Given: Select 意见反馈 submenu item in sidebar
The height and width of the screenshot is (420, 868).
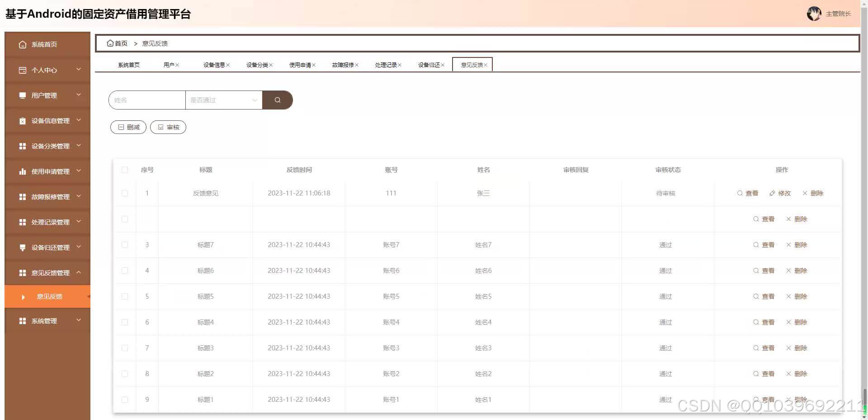Looking at the screenshot, I should pyautogui.click(x=47, y=296).
